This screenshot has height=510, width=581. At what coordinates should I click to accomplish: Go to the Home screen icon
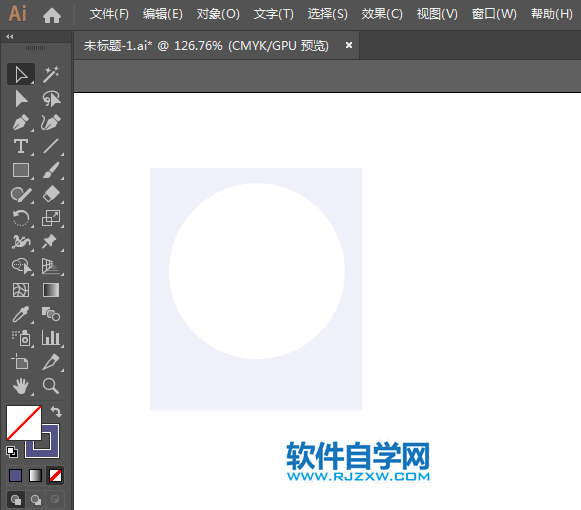52,15
